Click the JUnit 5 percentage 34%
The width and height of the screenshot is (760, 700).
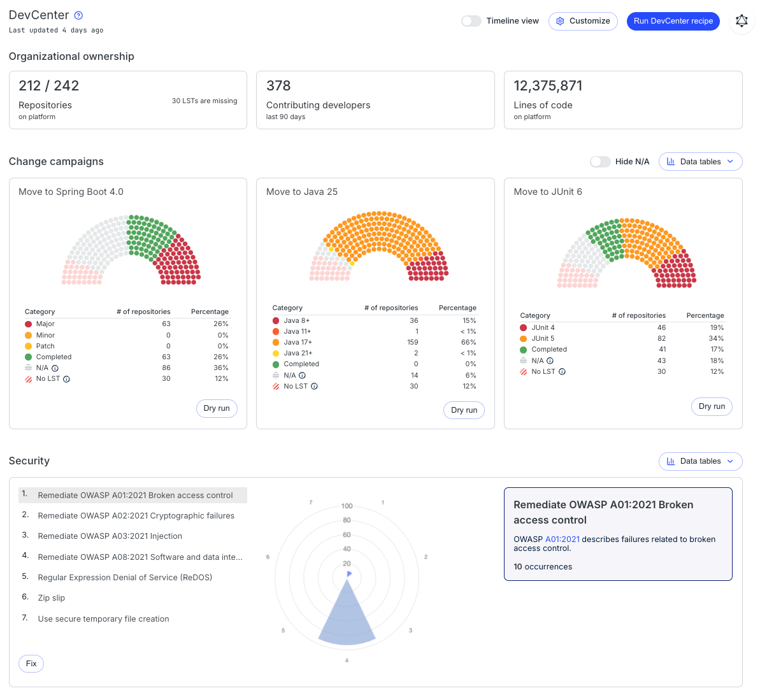[717, 339]
